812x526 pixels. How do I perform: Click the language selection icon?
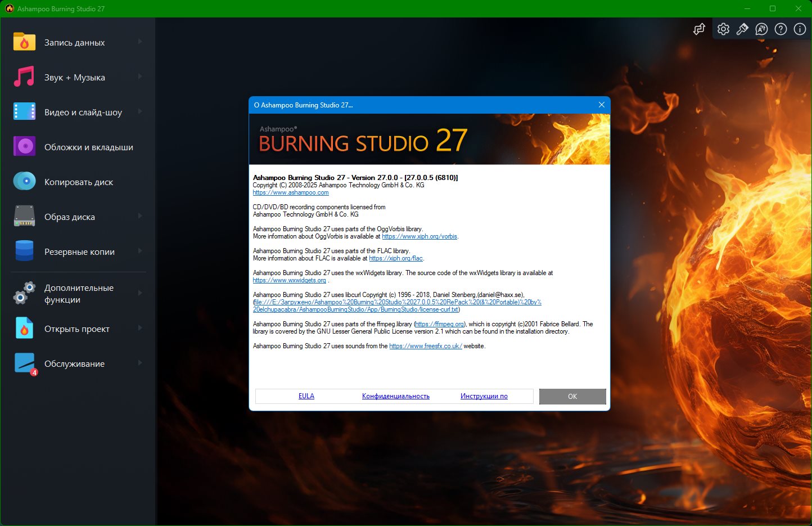(761, 29)
